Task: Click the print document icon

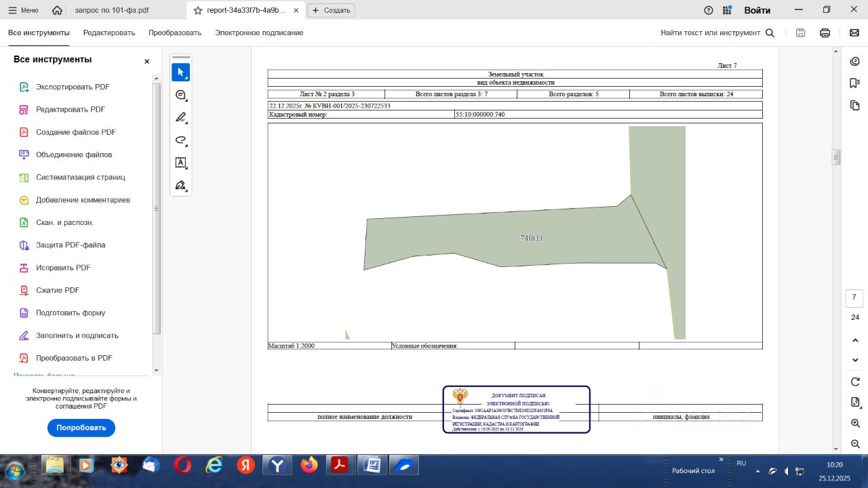Action: click(x=825, y=33)
